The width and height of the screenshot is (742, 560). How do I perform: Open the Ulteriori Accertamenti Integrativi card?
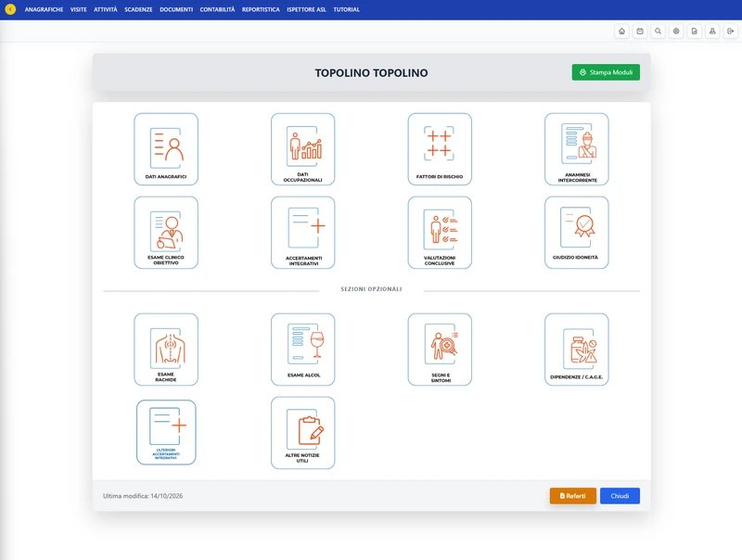coord(166,432)
